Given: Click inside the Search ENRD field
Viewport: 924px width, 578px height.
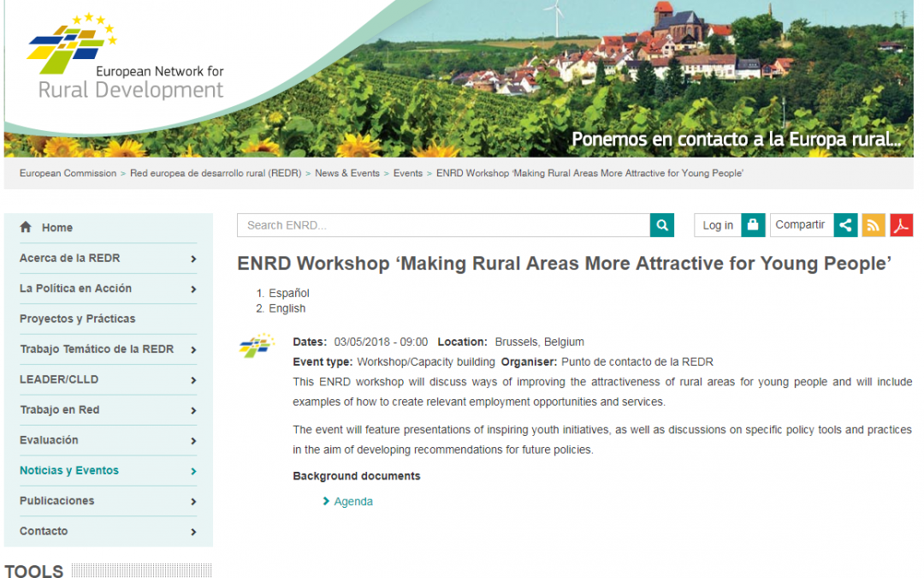Looking at the screenshot, I should 443,225.
